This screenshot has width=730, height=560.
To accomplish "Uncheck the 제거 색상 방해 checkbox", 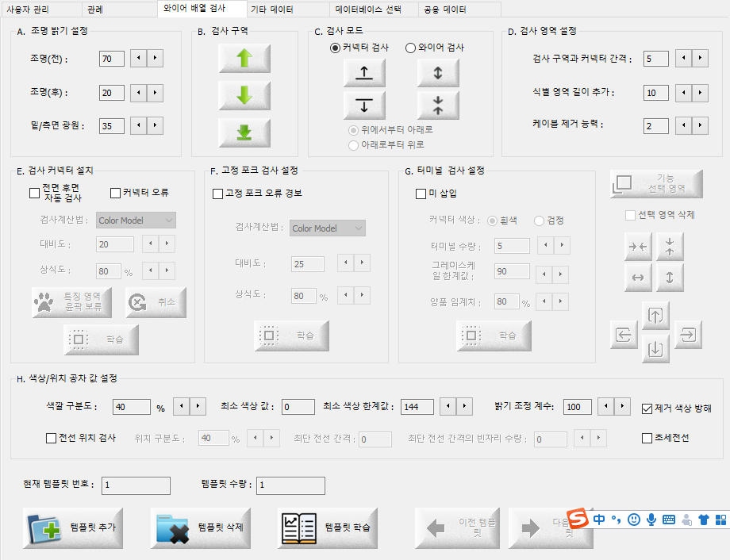I will click(647, 408).
